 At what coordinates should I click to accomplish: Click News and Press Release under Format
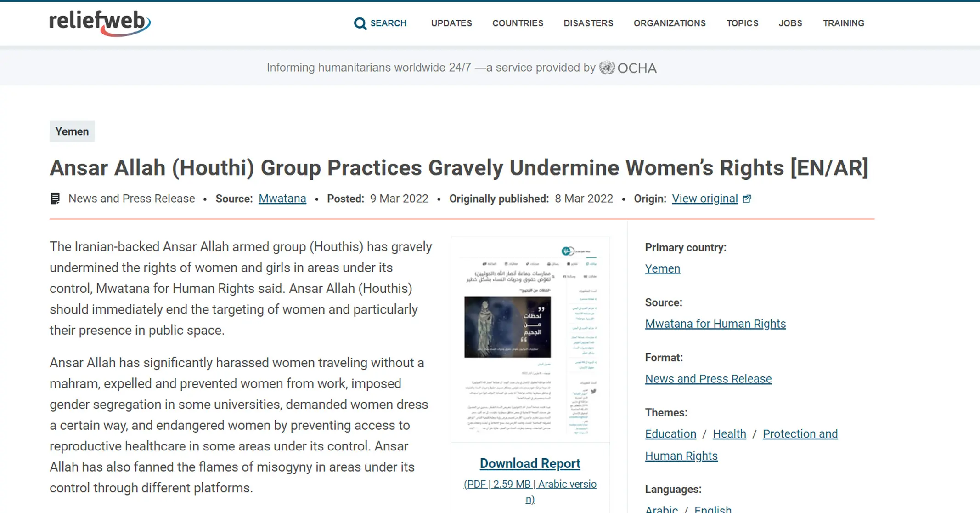(708, 379)
